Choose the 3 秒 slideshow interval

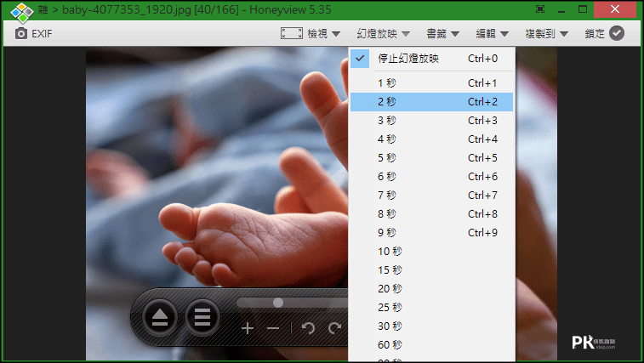[431, 121]
